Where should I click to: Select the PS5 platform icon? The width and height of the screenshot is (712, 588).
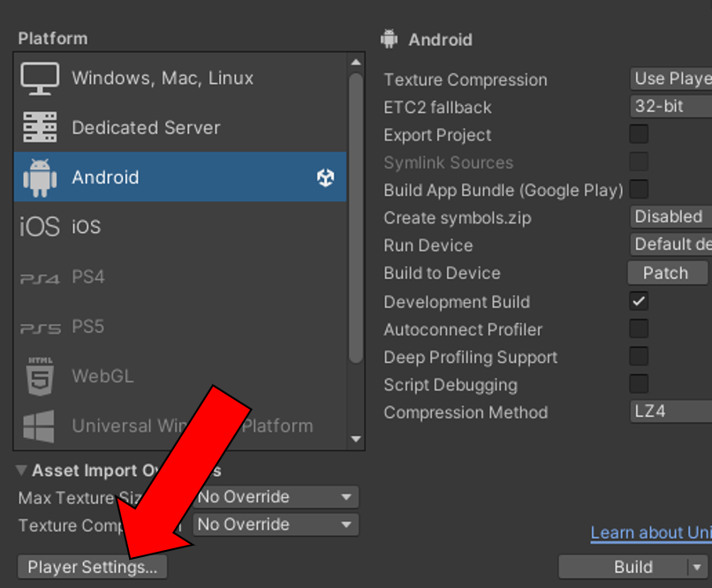coord(40,326)
